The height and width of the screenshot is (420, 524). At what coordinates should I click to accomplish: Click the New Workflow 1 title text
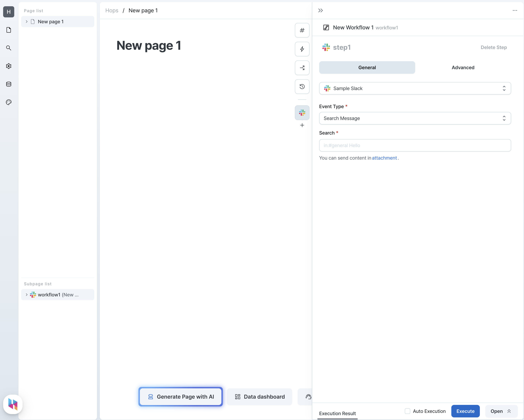tap(353, 27)
